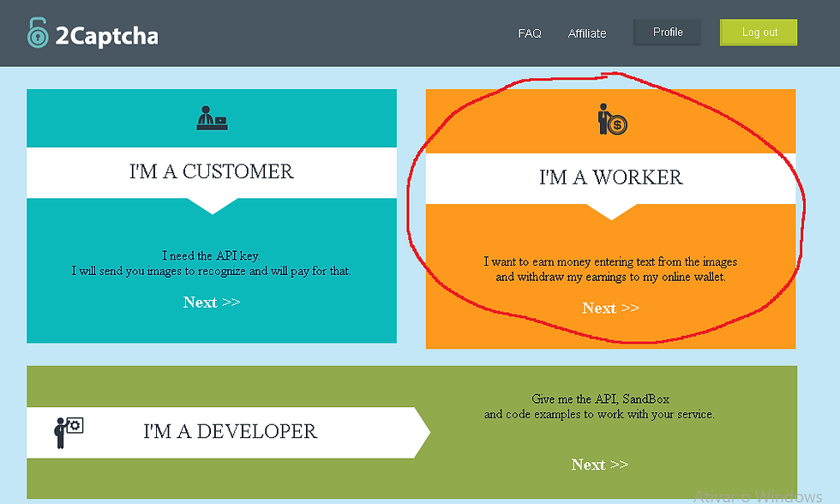Open the Affiliate page

tap(587, 33)
